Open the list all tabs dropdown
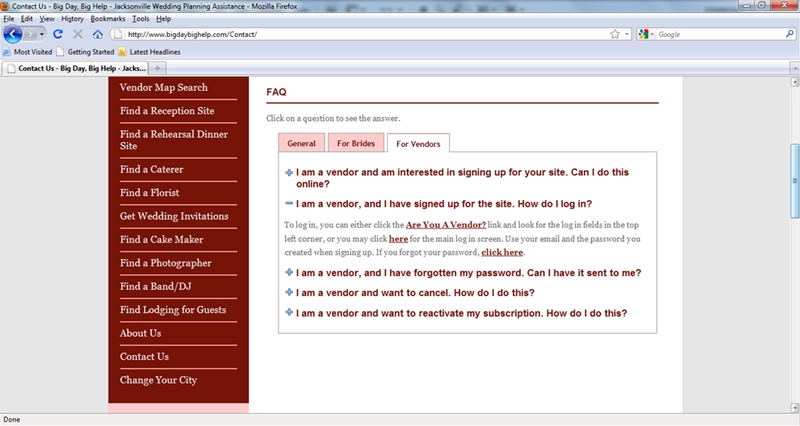 [794, 68]
